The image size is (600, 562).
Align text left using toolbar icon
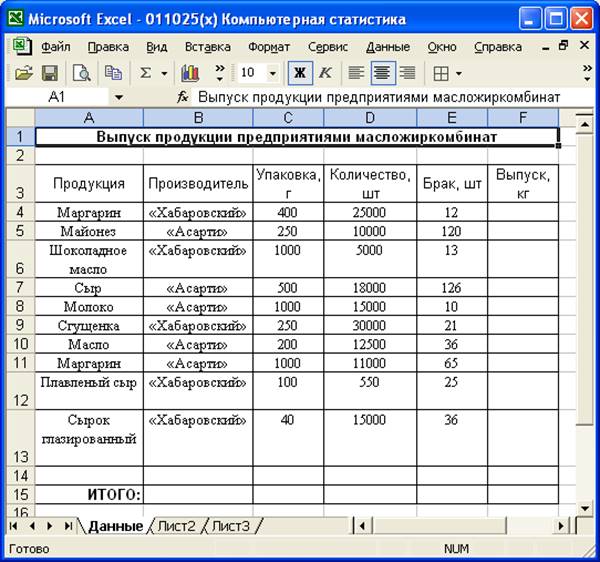pyautogui.click(x=356, y=73)
